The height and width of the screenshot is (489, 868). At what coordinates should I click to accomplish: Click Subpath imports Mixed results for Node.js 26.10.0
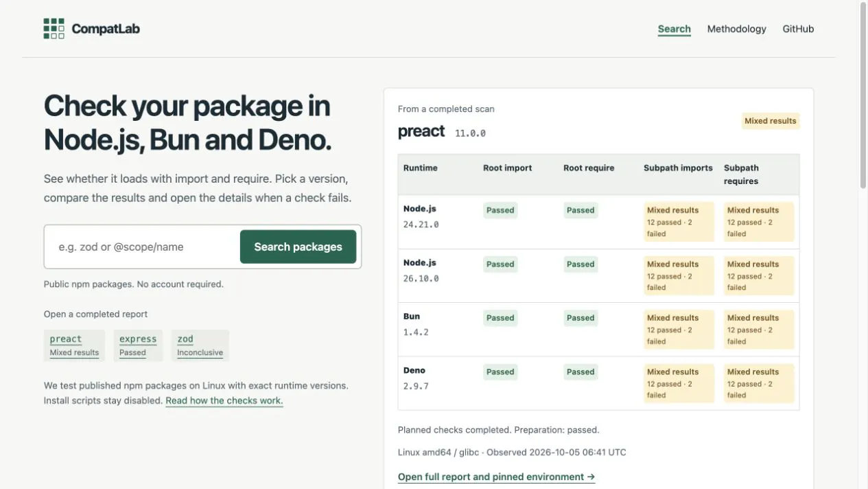coord(679,275)
